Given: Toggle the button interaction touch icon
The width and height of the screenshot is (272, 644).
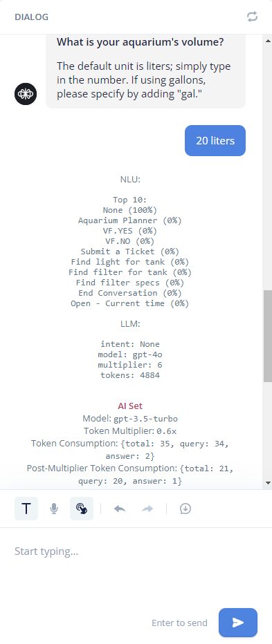Looking at the screenshot, I should [x=82, y=509].
